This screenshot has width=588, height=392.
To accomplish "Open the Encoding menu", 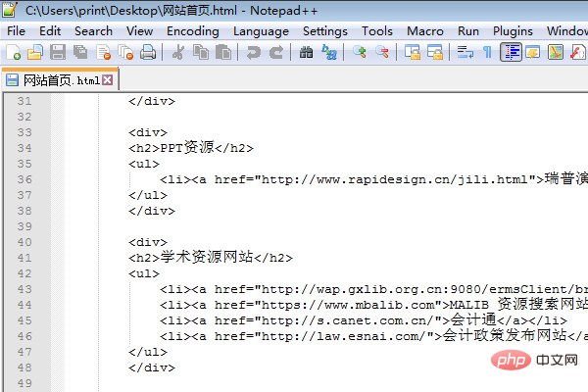I will (x=193, y=31).
